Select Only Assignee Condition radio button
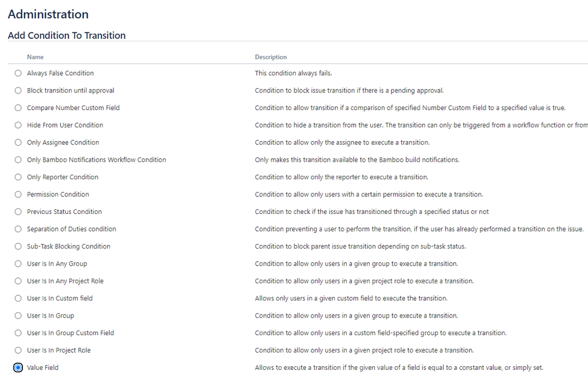The image size is (588, 378). pos(18,142)
